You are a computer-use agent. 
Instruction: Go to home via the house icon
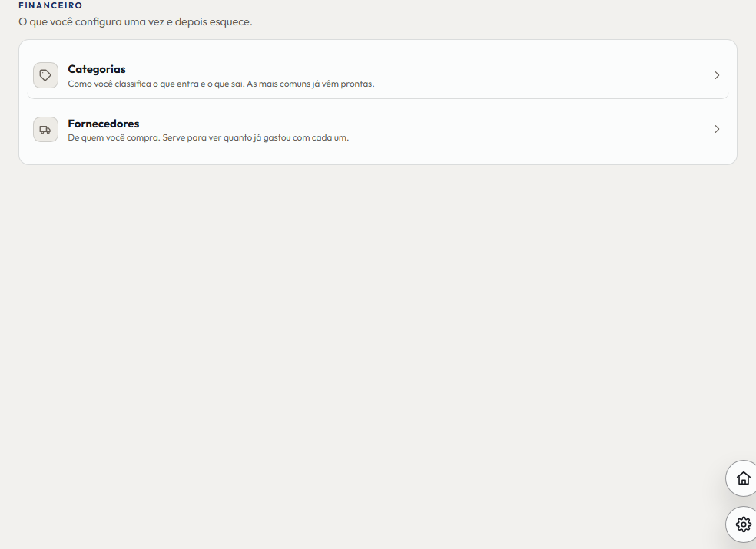(743, 478)
